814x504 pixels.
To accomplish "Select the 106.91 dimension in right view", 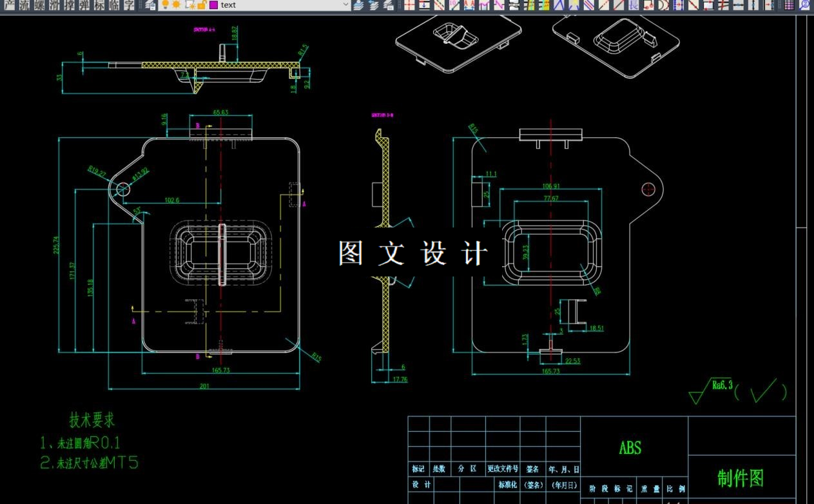I will click(x=551, y=186).
